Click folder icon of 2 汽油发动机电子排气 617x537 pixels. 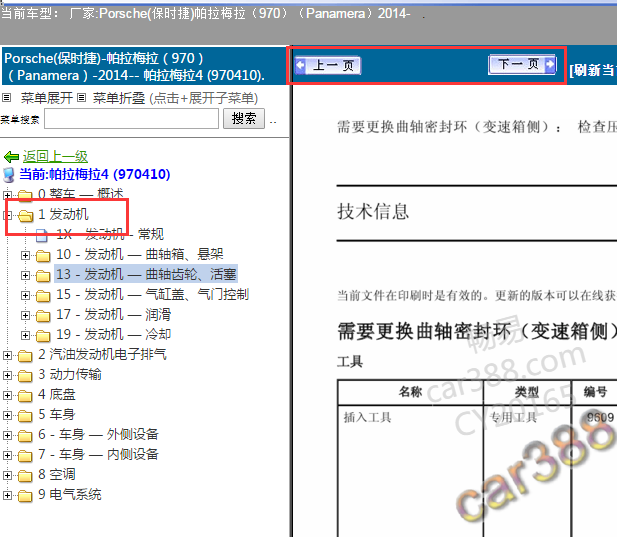[25, 356]
